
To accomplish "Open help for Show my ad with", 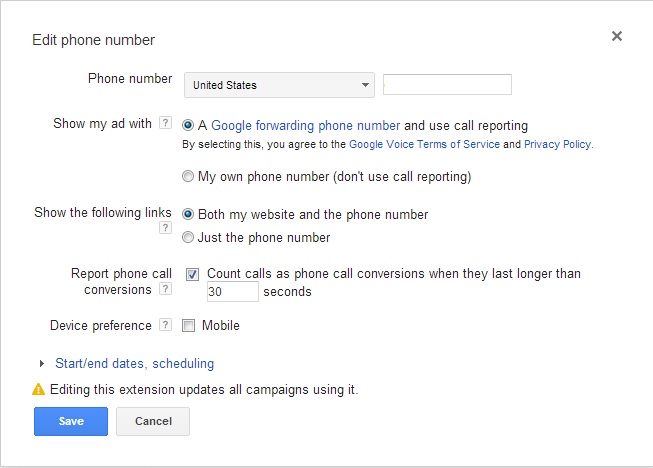I will pos(165,123).
